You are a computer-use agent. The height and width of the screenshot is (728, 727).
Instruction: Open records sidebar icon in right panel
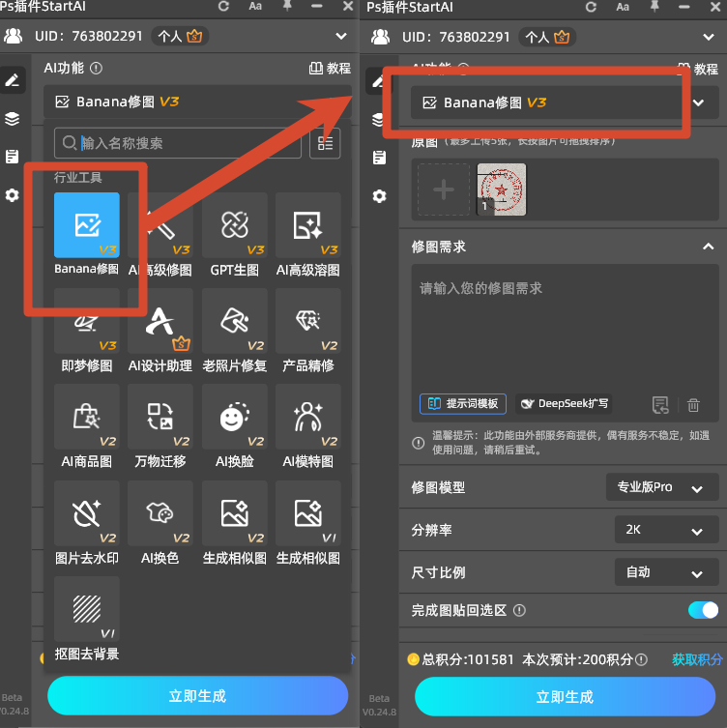379,158
